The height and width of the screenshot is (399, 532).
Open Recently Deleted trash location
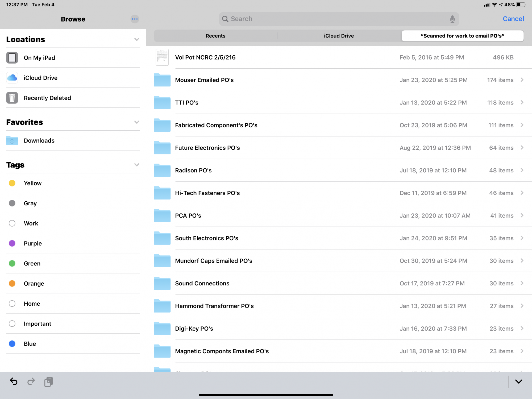click(47, 98)
